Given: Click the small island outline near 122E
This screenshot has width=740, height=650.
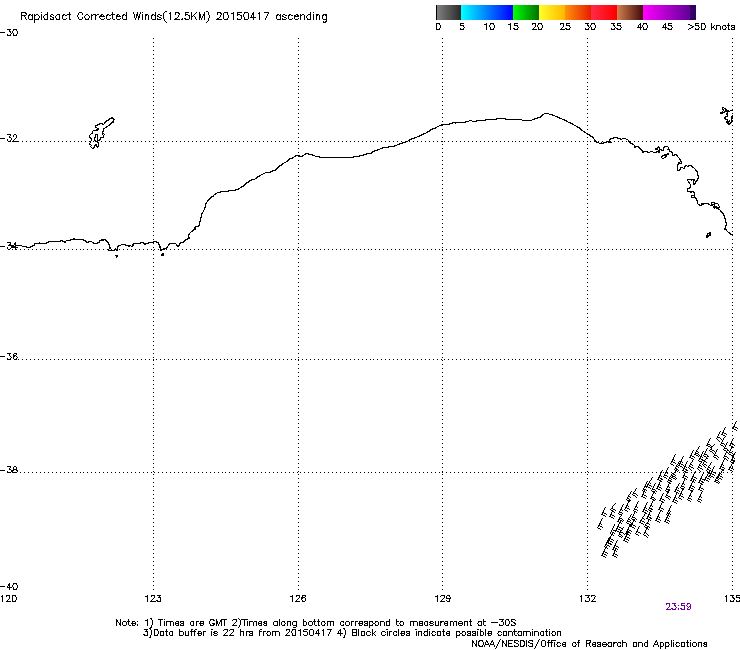Looking at the screenshot, I should pyautogui.click(x=101, y=133).
